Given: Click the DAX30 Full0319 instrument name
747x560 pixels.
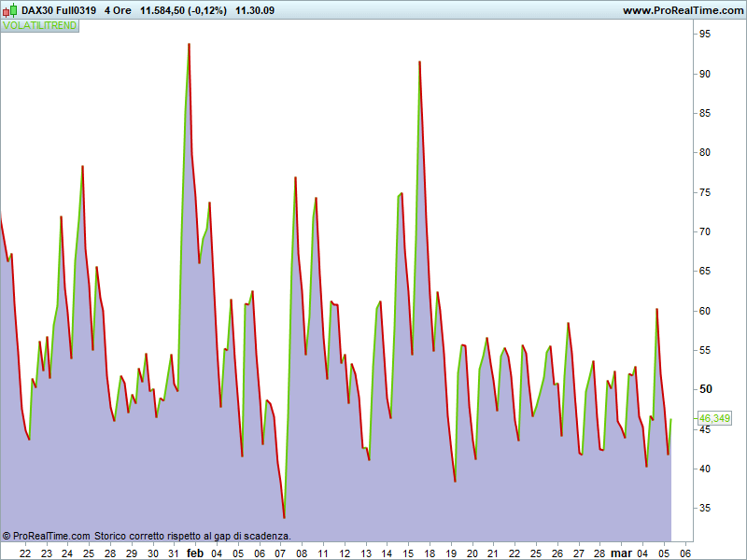Looking at the screenshot, I should [x=59, y=10].
